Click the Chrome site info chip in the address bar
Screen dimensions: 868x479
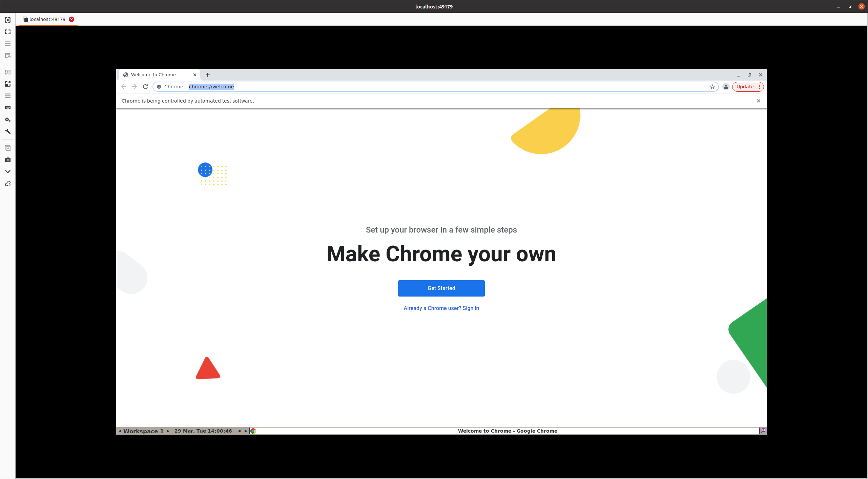(x=170, y=87)
